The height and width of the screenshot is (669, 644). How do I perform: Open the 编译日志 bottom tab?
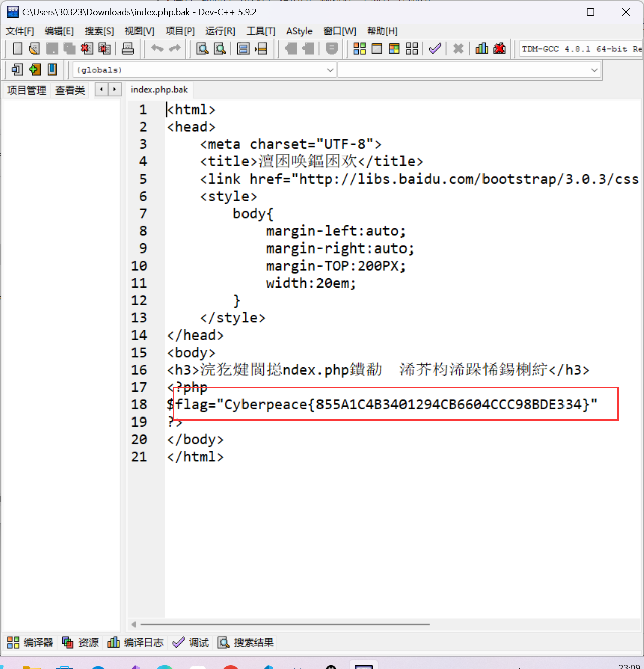click(136, 643)
